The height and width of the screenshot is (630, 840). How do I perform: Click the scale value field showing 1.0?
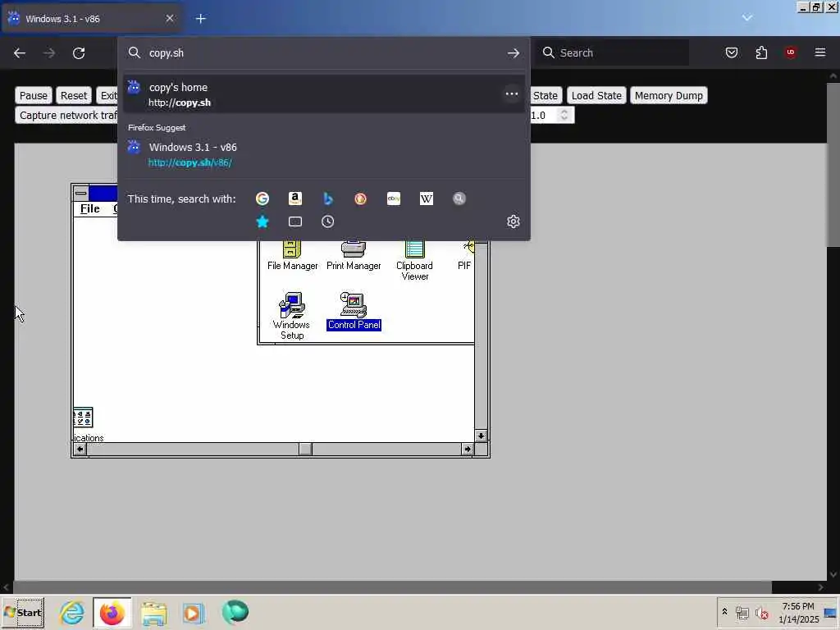(x=543, y=115)
